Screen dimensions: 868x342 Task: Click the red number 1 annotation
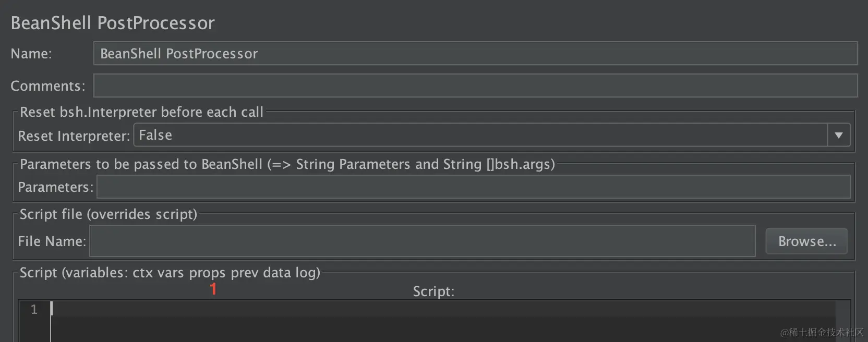coord(213,289)
